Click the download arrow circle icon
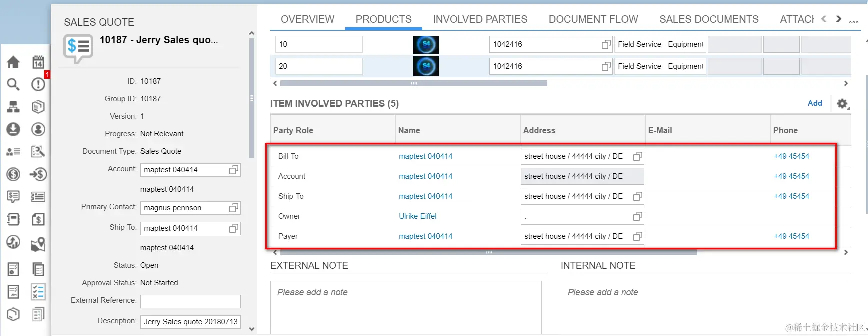 pos(13,129)
